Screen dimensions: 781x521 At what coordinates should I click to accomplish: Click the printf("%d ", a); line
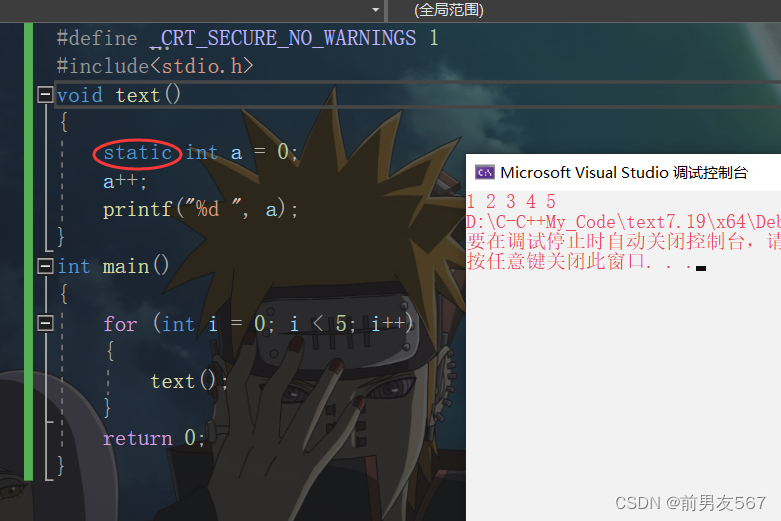tap(200, 209)
